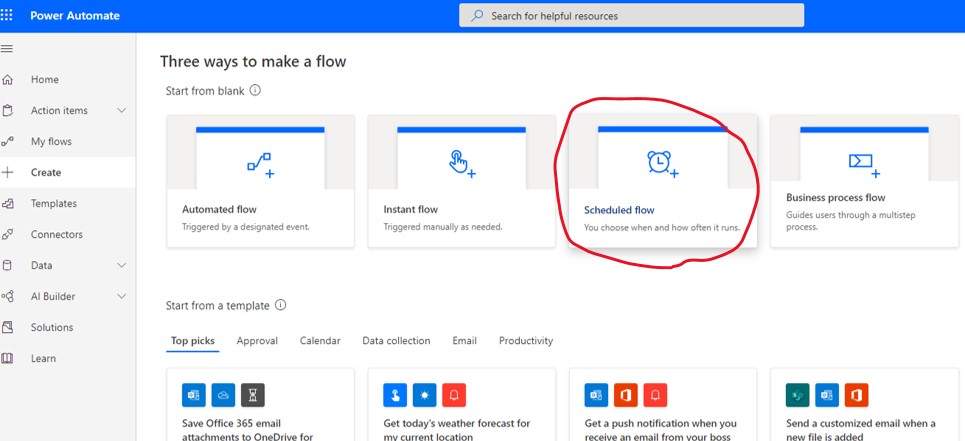Image resolution: width=965 pixels, height=441 pixels.
Task: Click the Action items clipboard icon
Action: point(7,111)
